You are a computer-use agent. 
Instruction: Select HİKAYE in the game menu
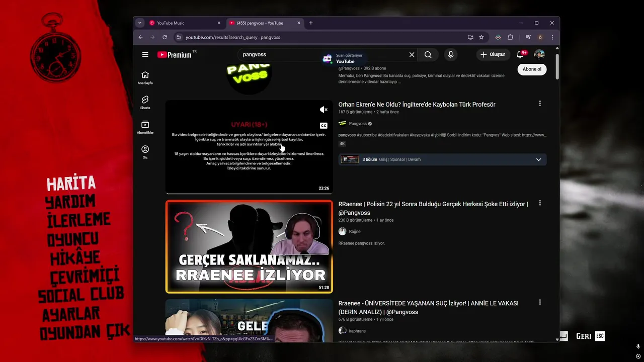[75, 257]
